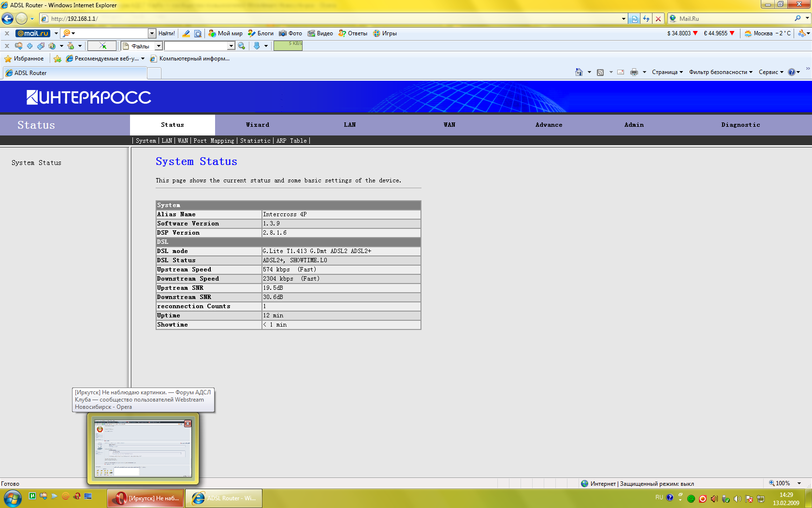The image size is (812, 508).
Task: Open the Страница dropdown menu
Action: coord(667,72)
